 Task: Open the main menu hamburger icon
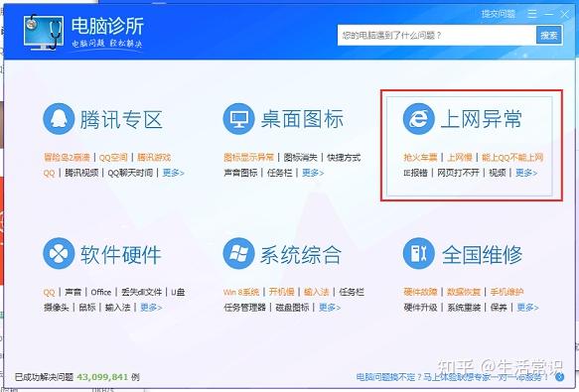point(532,14)
